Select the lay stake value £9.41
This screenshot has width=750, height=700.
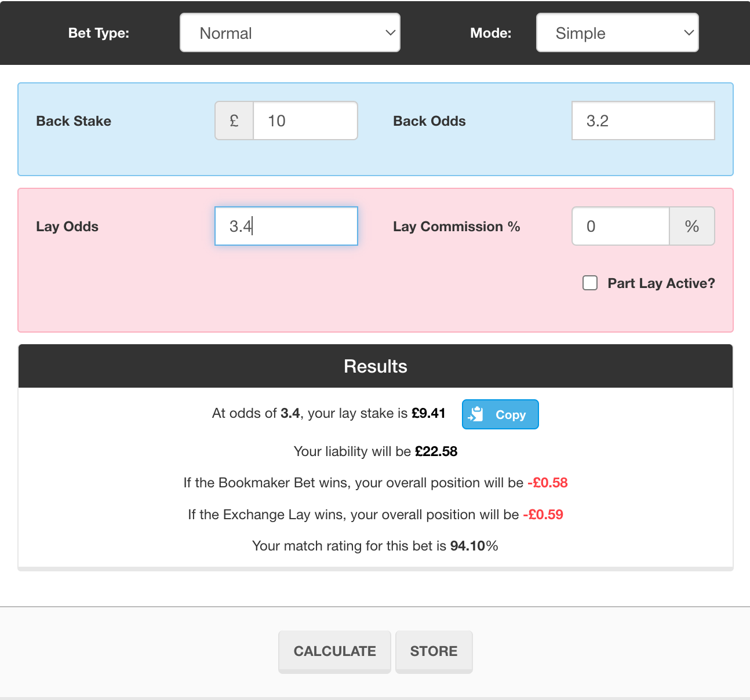click(x=428, y=413)
